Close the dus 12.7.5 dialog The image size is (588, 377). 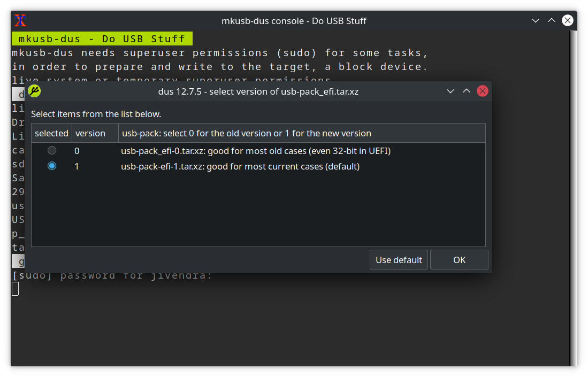pos(483,91)
